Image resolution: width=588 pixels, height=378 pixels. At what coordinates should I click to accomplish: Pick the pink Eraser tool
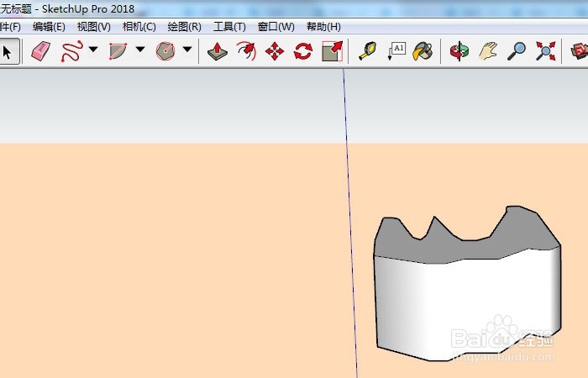(x=41, y=51)
